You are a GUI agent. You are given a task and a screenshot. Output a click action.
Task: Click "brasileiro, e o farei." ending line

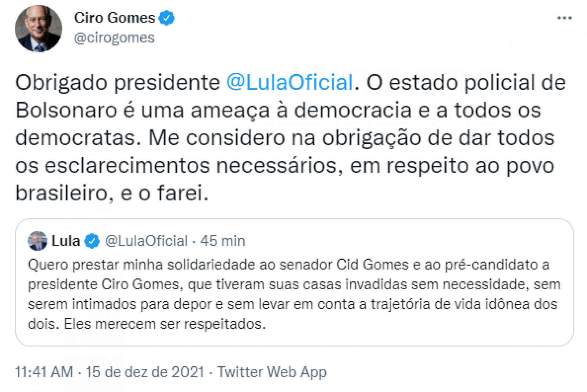tap(112, 193)
